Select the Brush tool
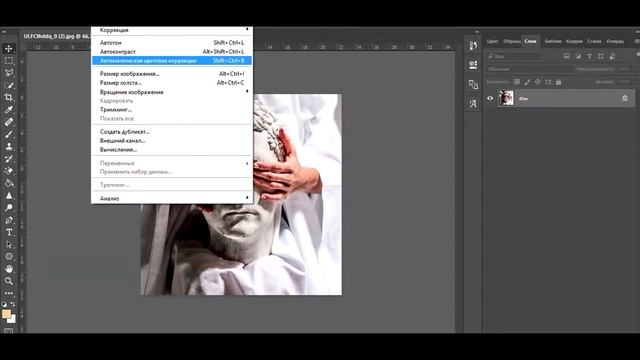640x360 pixels. tap(9, 134)
